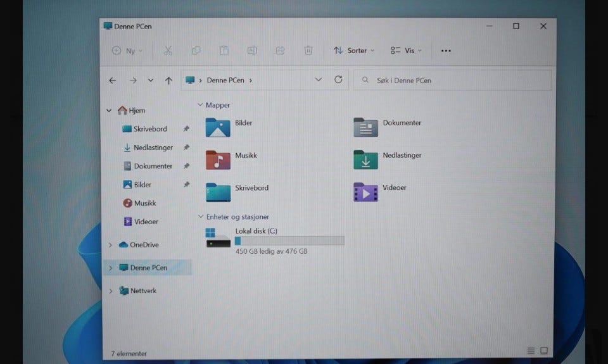Image resolution: width=608 pixels, height=364 pixels.
Task: Go up one folder level
Action: coord(168,80)
